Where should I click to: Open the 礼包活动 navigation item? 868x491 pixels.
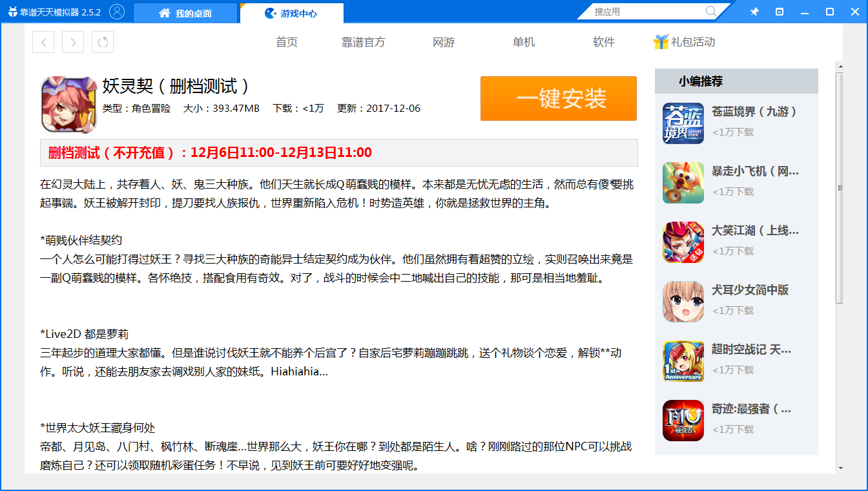693,42
